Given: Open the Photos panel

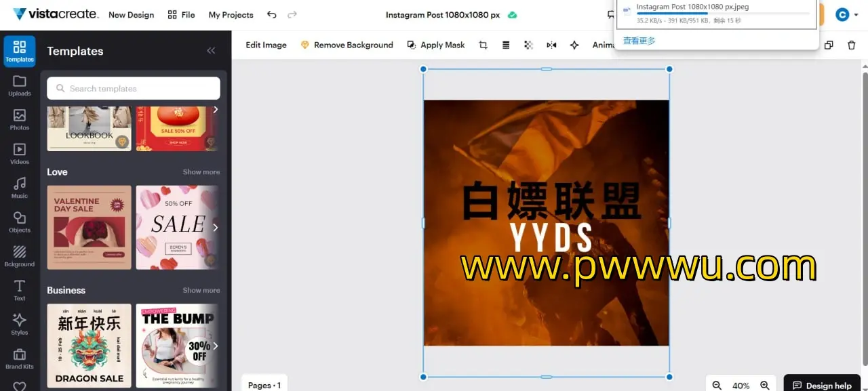Looking at the screenshot, I should 20,119.
